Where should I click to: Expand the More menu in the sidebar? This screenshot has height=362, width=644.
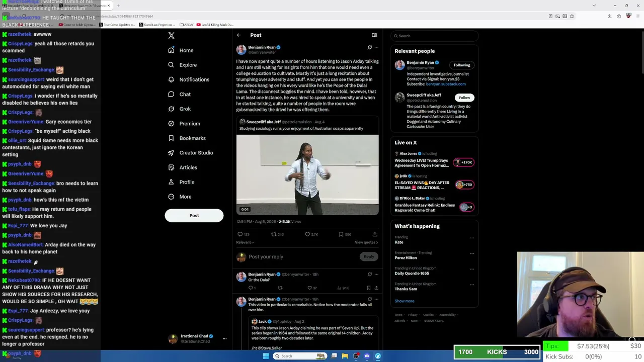click(x=180, y=197)
